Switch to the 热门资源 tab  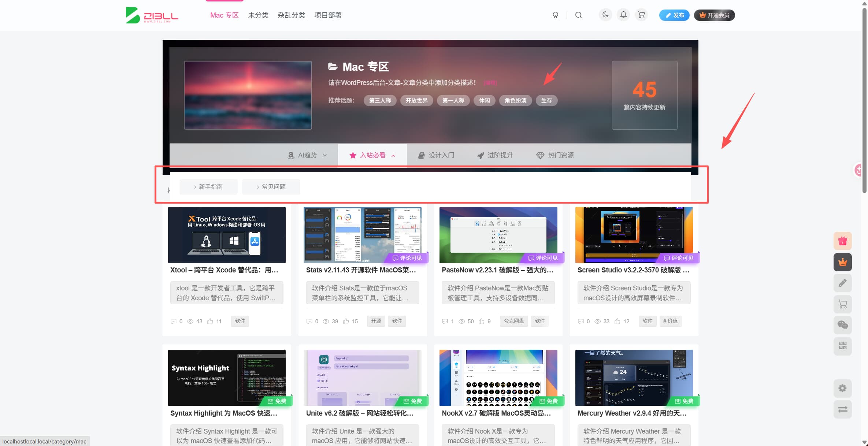[555, 155]
